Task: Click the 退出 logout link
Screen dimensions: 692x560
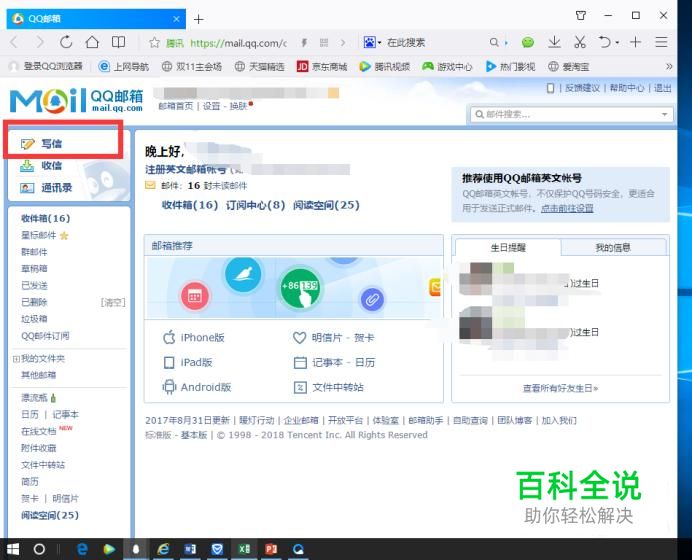Action: [x=662, y=88]
